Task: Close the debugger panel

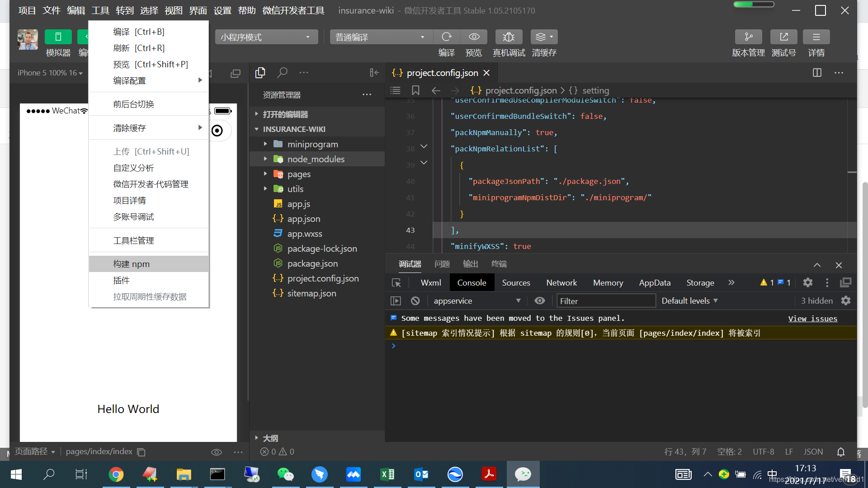Action: 839,265
